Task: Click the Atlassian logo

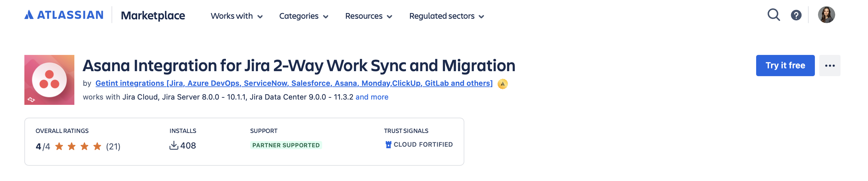Action: click(64, 15)
